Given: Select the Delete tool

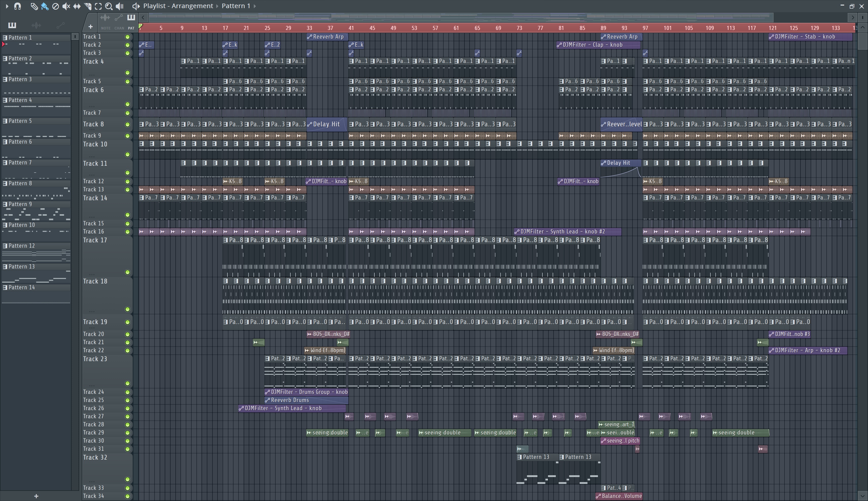Looking at the screenshot, I should tap(55, 6).
